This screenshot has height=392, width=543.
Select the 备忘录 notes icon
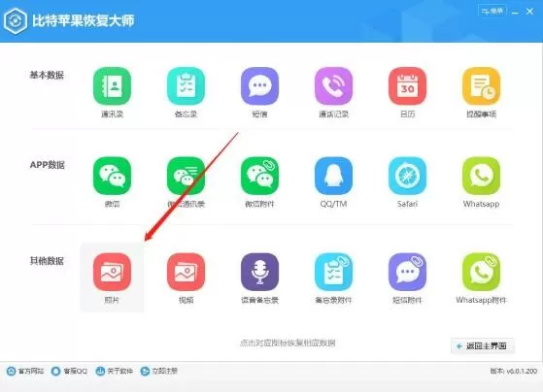tap(186, 86)
